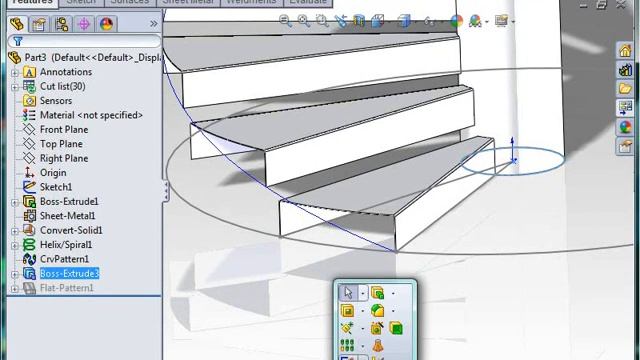This screenshot has width=640, height=360.
Task: Expand the Flat-Pattern1 feature
Action: click(15, 289)
